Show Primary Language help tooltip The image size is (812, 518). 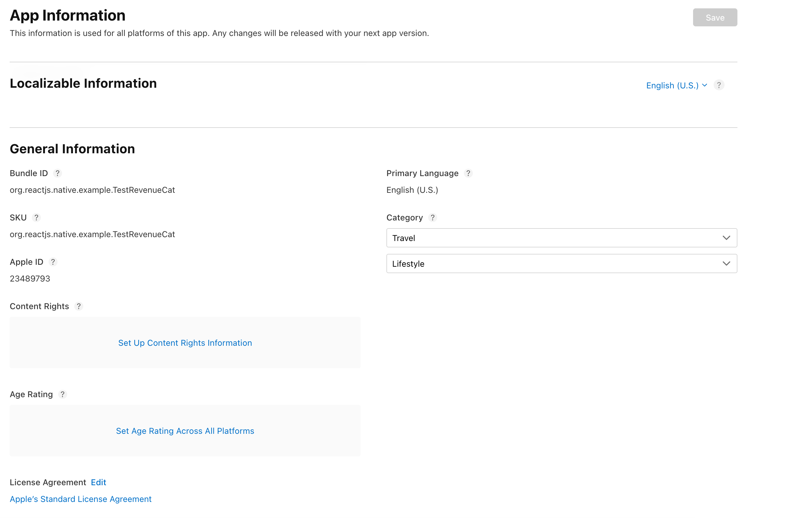[x=468, y=173]
